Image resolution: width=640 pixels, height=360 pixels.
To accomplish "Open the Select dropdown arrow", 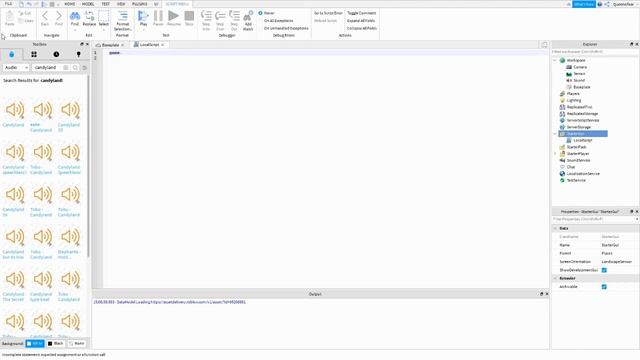I will [x=104, y=30].
